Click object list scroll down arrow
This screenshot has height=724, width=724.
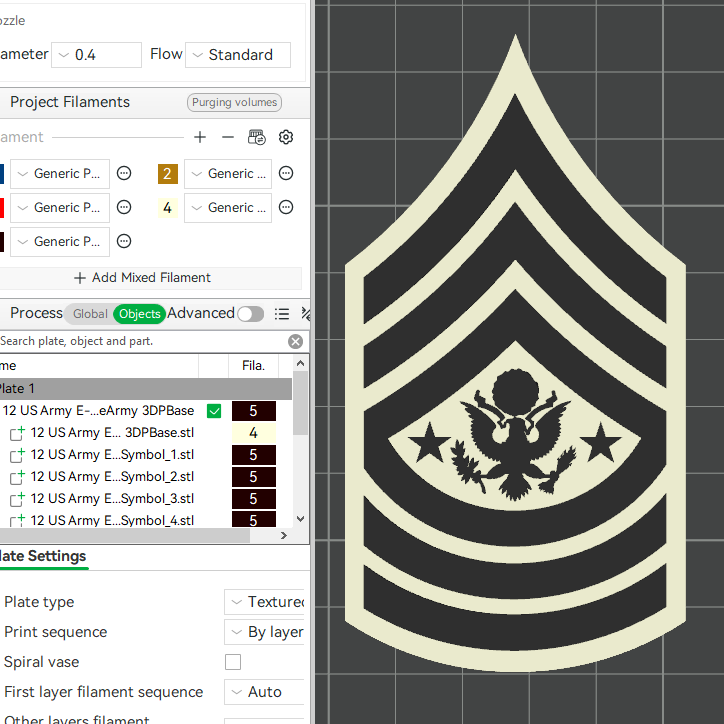[300, 519]
